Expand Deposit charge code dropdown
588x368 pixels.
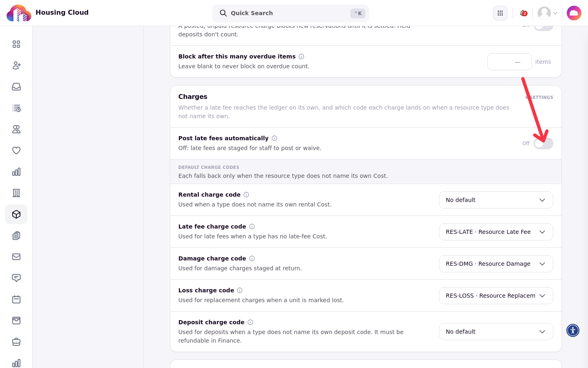pyautogui.click(x=496, y=332)
